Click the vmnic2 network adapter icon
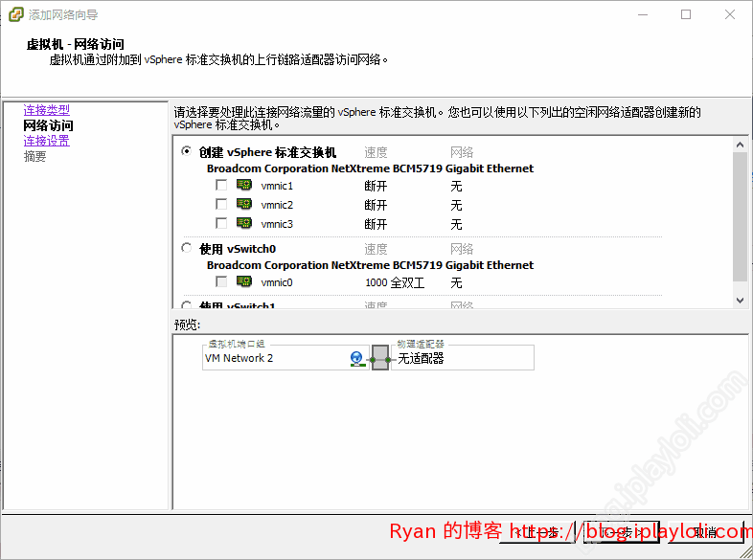This screenshot has width=753, height=560. click(244, 204)
